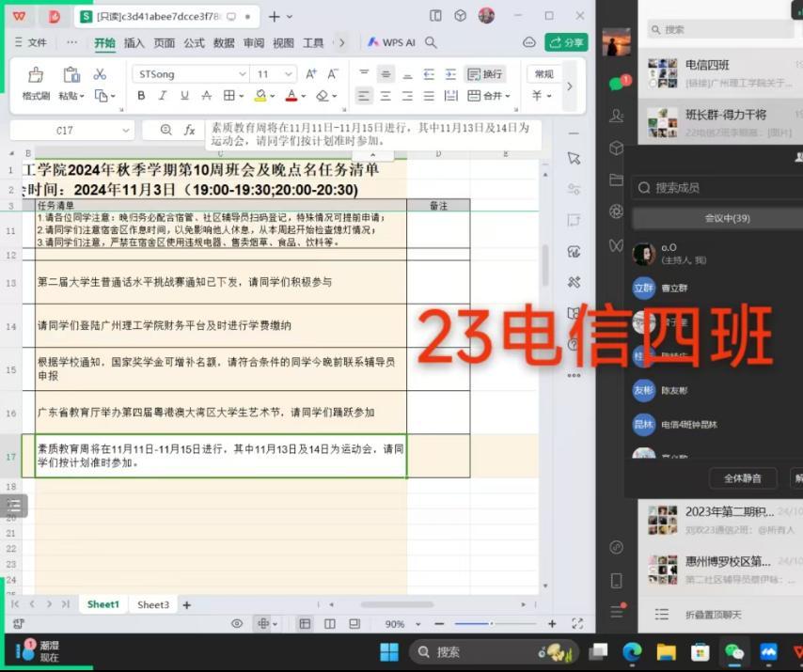Click the zoom slider in status bar
The image size is (803, 672).
tap(491, 623)
